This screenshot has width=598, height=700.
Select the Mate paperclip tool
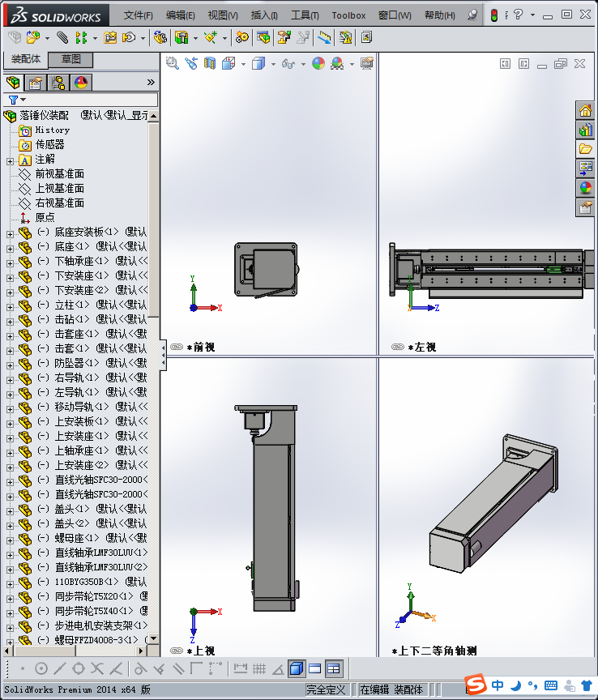click(x=62, y=37)
